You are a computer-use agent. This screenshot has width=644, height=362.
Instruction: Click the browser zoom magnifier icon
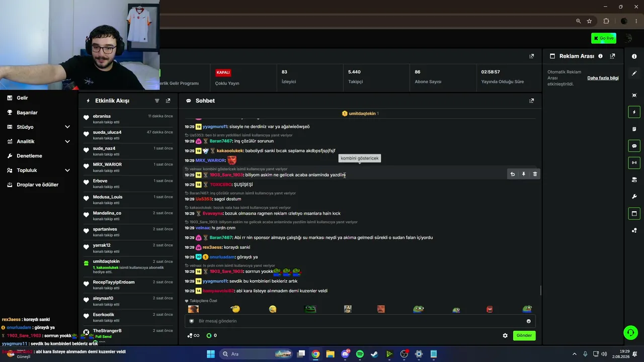tap(578, 21)
